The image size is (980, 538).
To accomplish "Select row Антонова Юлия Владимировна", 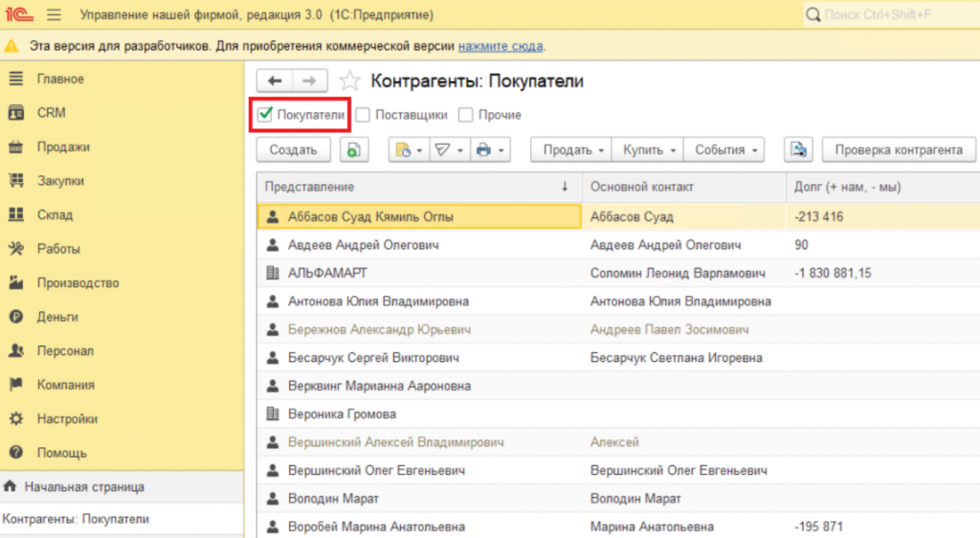I will (x=378, y=302).
